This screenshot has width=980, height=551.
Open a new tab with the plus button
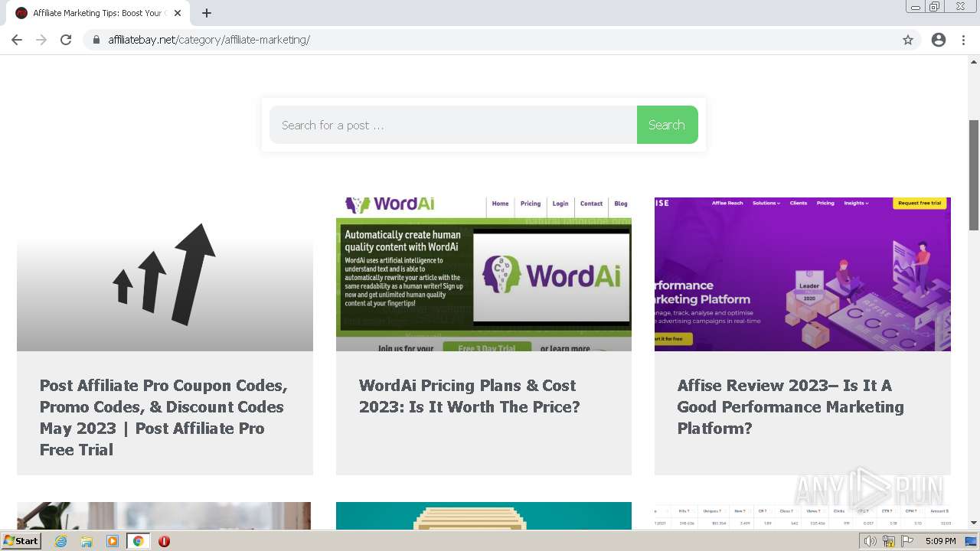(x=207, y=13)
